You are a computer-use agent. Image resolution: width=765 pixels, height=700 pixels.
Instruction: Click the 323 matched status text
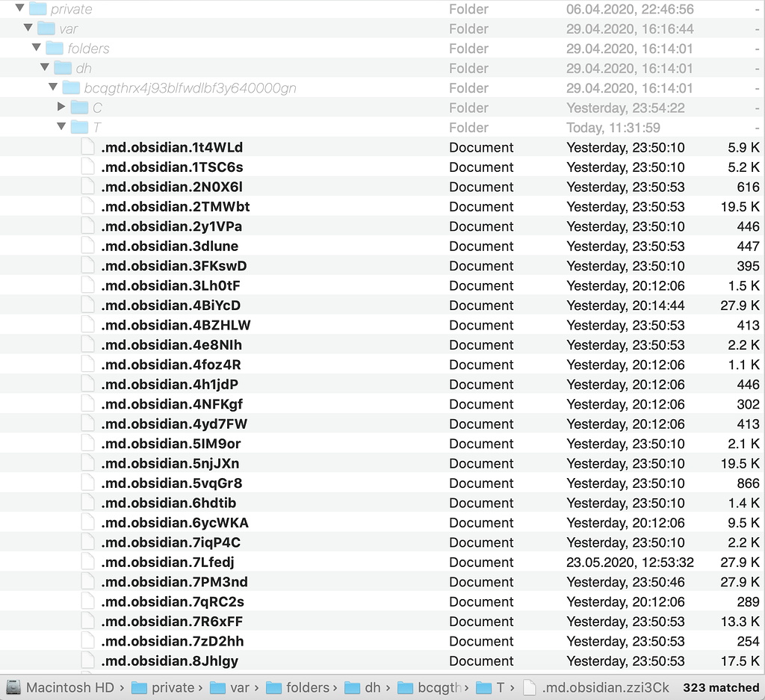coord(720,687)
